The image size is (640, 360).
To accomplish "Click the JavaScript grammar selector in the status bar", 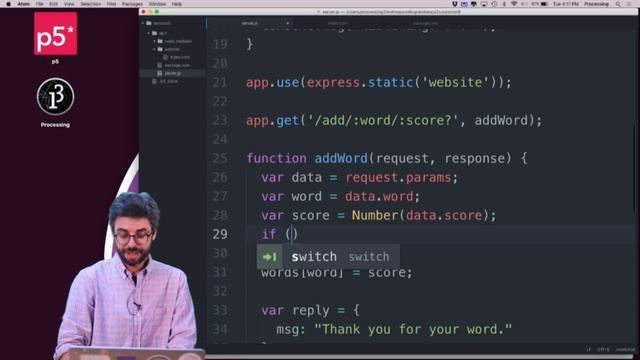I will tap(625, 349).
